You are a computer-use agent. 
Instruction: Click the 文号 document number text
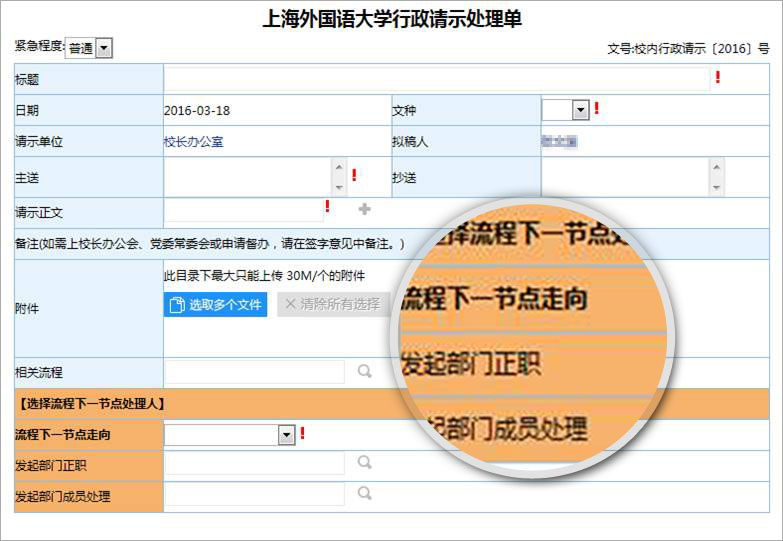pos(688,48)
